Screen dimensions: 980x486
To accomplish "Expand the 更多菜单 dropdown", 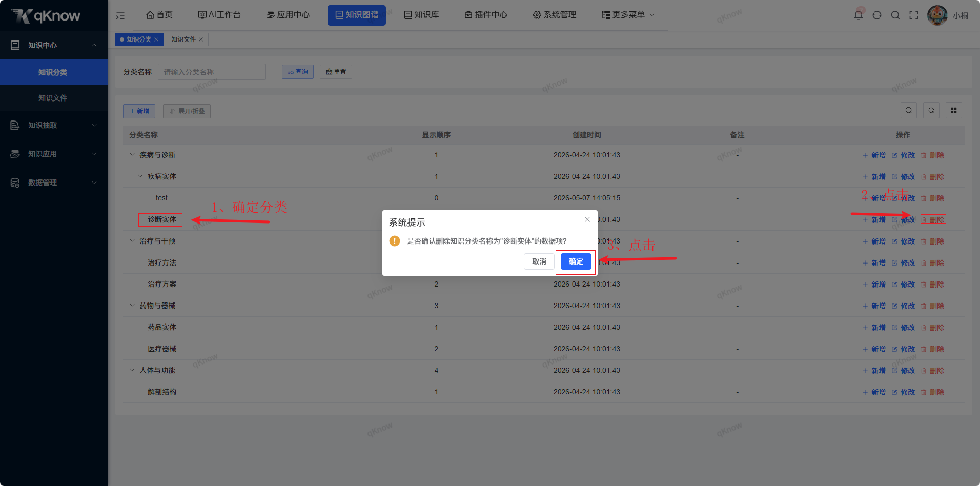I will coord(628,15).
